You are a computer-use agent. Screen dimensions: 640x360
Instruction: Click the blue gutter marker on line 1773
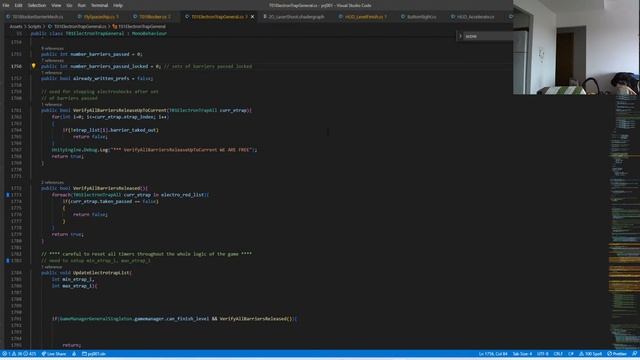[x=7, y=195]
